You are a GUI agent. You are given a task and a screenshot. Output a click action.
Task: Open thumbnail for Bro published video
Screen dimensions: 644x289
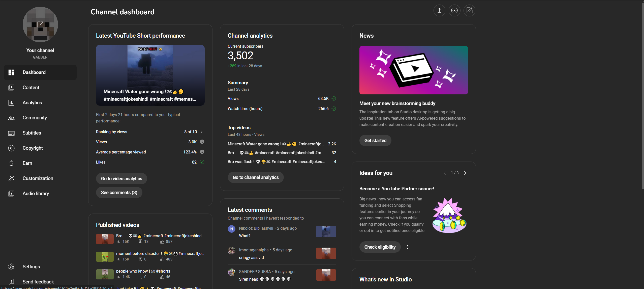click(x=105, y=239)
